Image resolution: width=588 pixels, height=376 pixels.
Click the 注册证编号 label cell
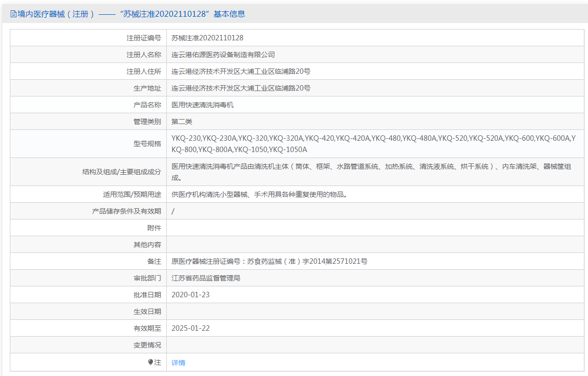coord(144,38)
